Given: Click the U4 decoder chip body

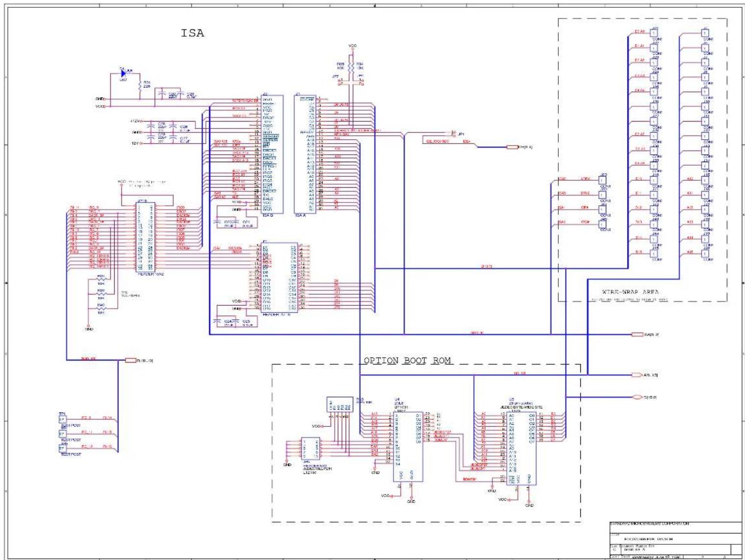Looking at the screenshot, I should coord(408,446).
